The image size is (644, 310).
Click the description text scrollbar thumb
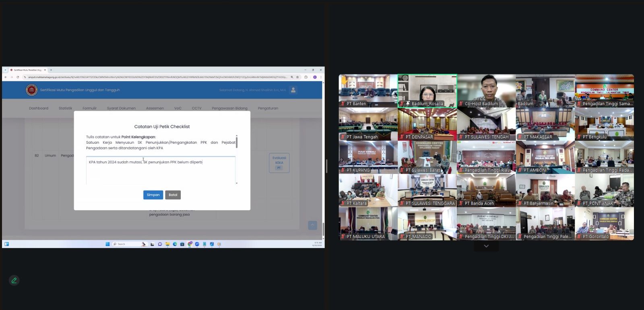point(237,143)
